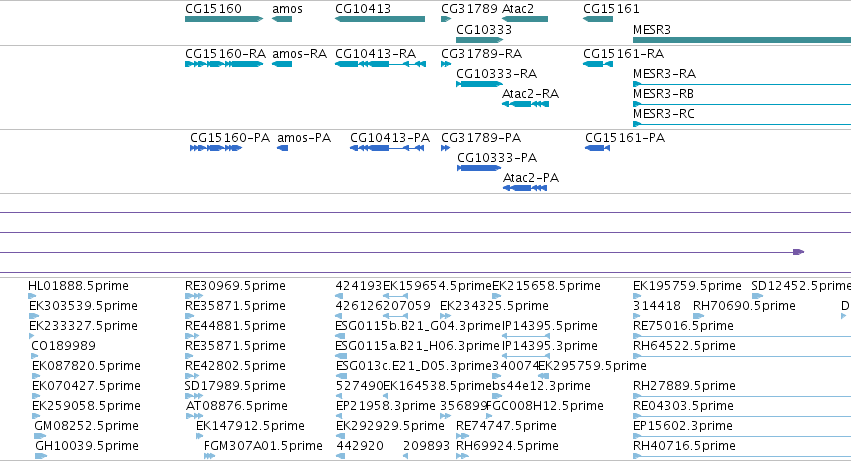Click the CG15161-PA protein label

coord(625,138)
